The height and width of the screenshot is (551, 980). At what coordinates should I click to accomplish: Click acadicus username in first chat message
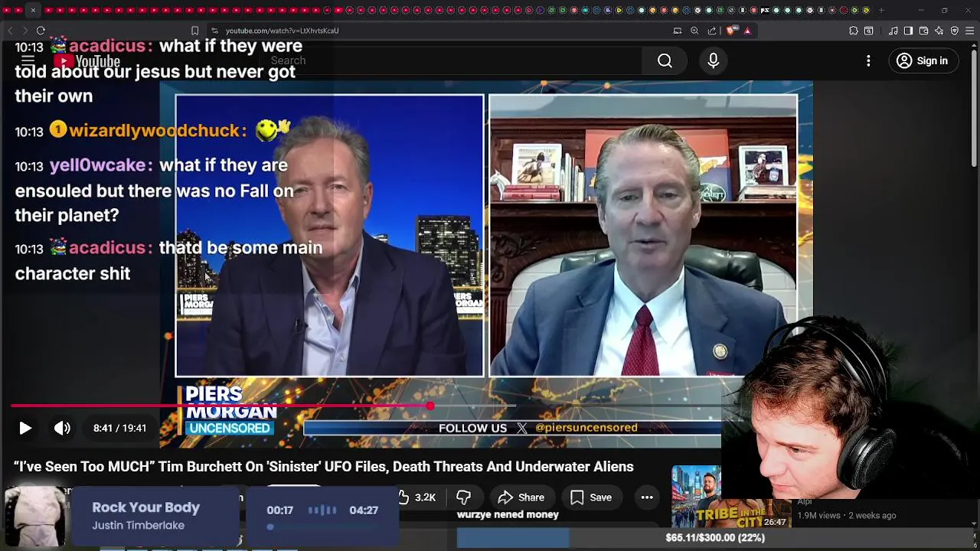pyautogui.click(x=107, y=46)
